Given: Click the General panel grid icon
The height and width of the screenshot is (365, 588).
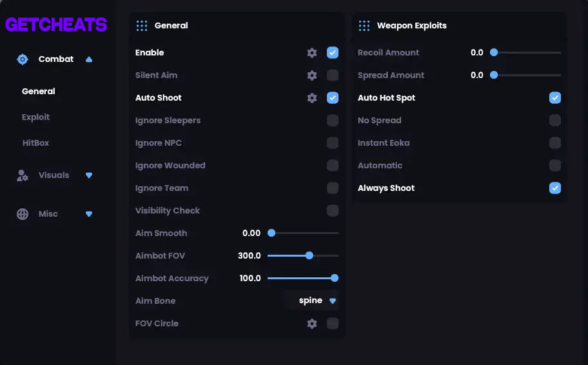Looking at the screenshot, I should pos(142,26).
